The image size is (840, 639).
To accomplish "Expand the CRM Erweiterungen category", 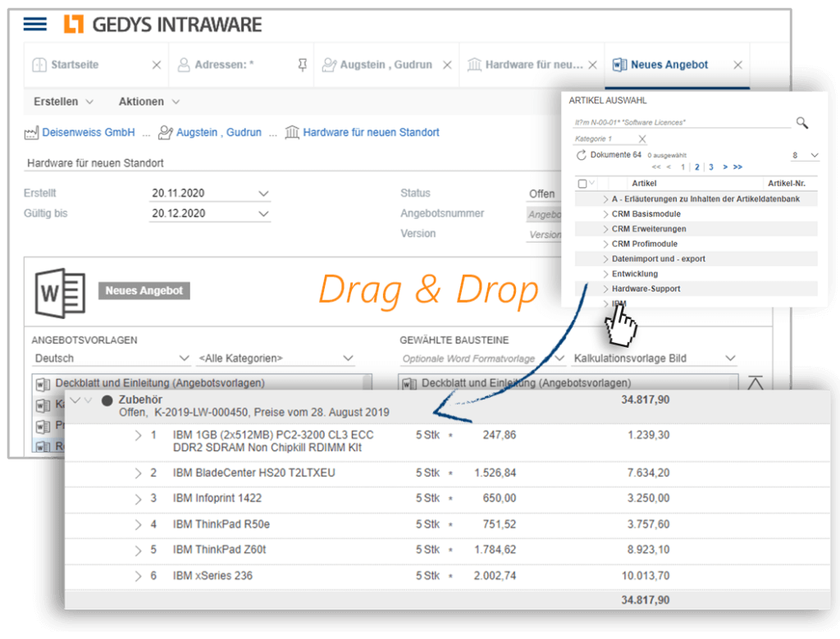I will (x=606, y=229).
